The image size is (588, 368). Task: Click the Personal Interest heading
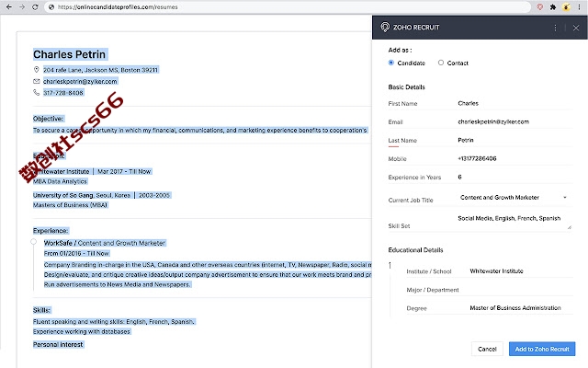(58, 345)
